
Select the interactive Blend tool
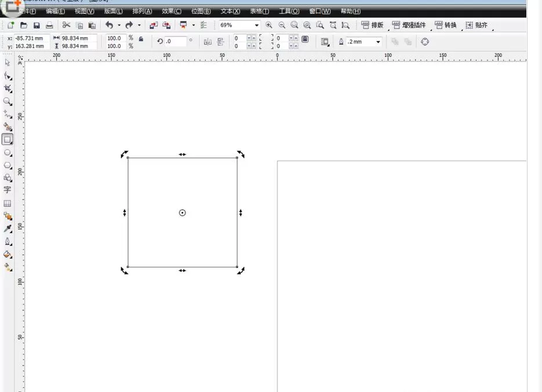click(x=8, y=216)
